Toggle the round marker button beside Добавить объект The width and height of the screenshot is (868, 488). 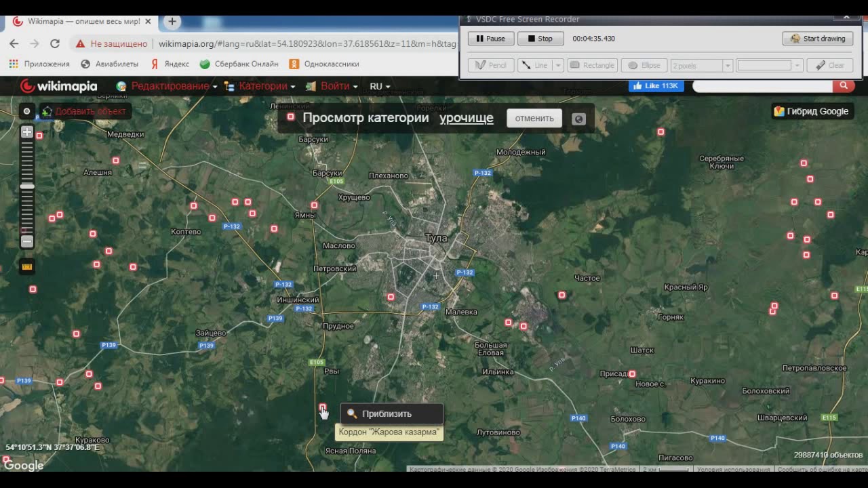pos(27,111)
